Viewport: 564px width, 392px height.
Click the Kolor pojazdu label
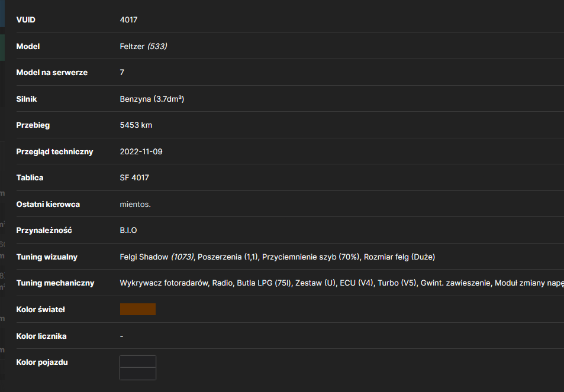42,362
